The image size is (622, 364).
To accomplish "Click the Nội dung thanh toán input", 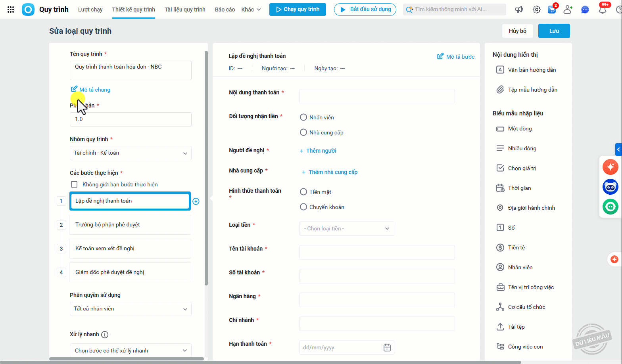I will tap(377, 96).
